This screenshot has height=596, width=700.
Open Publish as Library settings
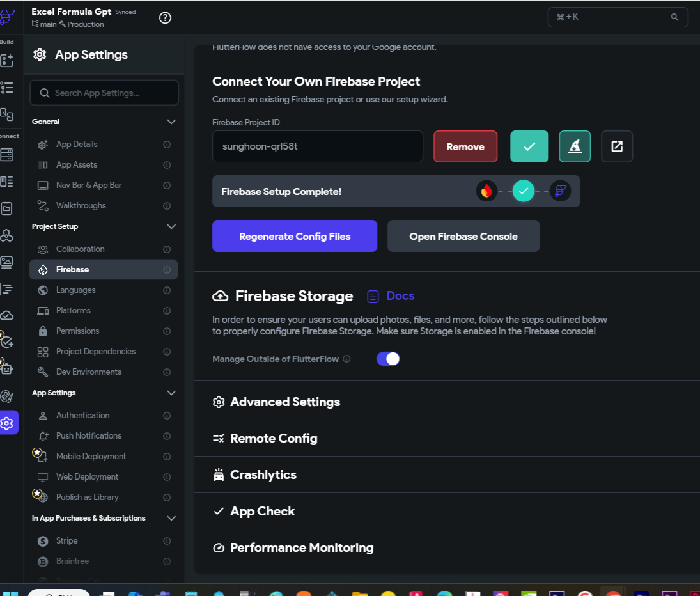coord(104,498)
